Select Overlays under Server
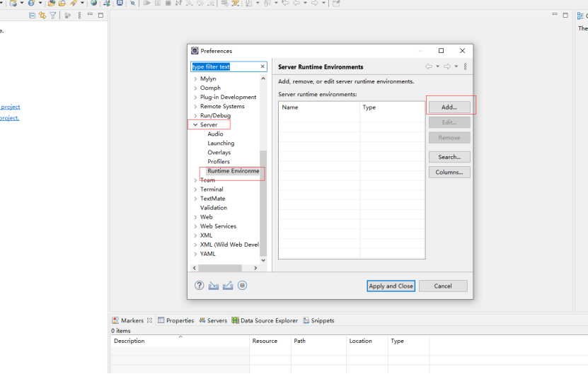 click(219, 152)
